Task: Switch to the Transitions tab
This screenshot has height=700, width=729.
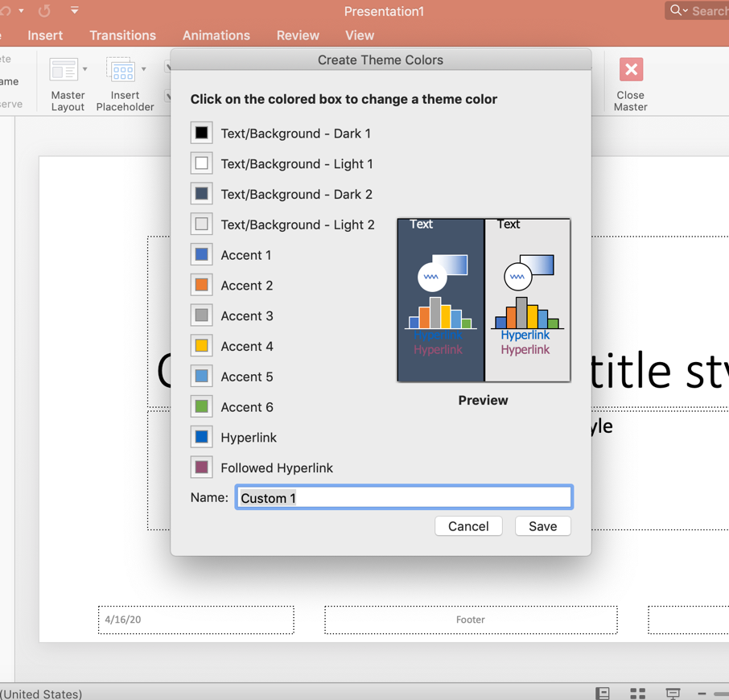Action: (x=122, y=35)
